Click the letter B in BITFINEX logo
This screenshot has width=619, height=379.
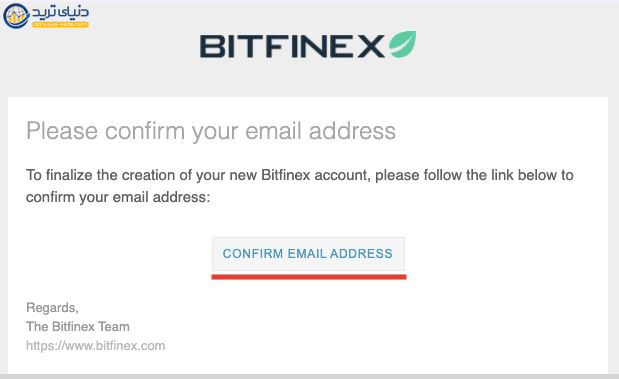(212, 46)
